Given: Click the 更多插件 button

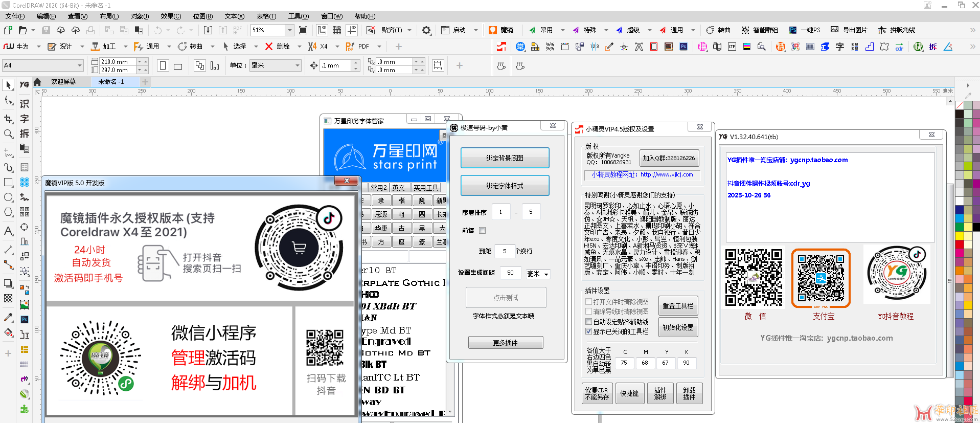Looking at the screenshot, I should pos(505,343).
